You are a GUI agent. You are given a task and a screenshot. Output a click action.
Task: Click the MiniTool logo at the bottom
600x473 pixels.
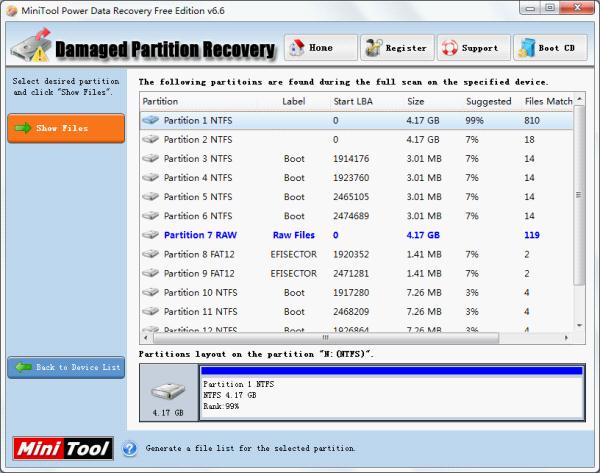pos(63,449)
